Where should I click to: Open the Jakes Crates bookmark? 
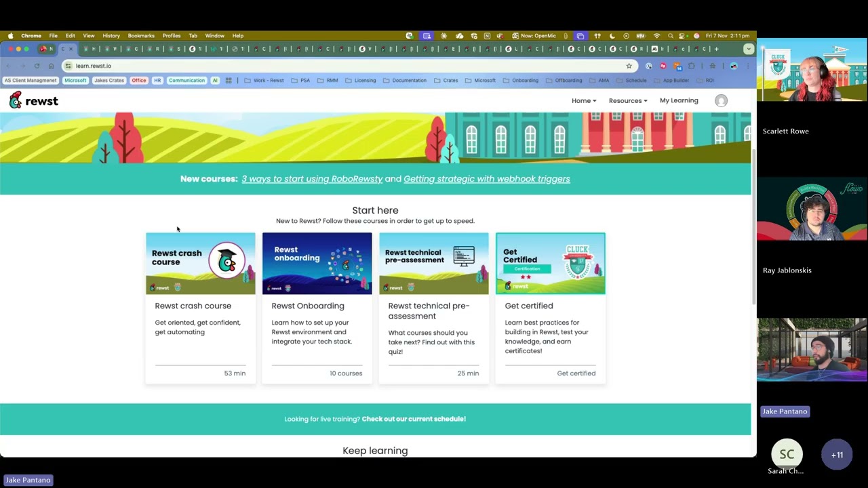point(109,80)
